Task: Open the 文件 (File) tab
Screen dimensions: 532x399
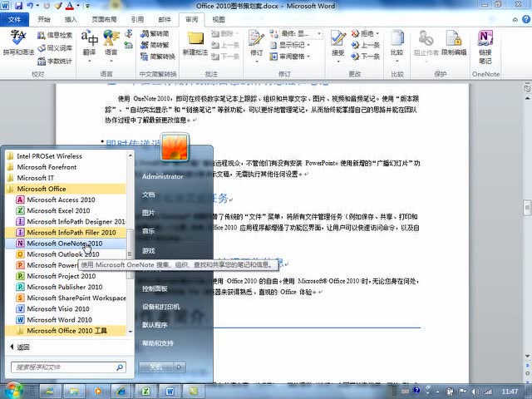Action: click(x=15, y=18)
